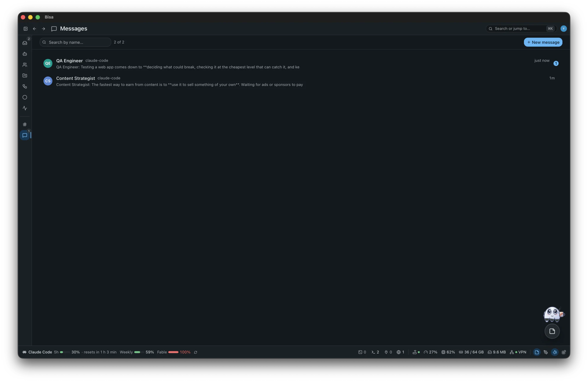Click the New message button
The height and width of the screenshot is (382, 588).
coord(543,42)
